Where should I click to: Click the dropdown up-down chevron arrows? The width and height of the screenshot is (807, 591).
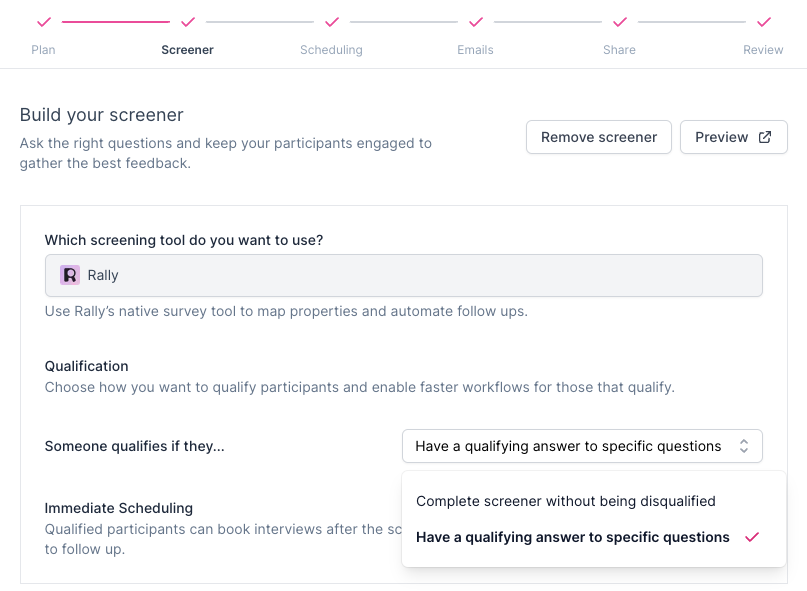point(744,446)
